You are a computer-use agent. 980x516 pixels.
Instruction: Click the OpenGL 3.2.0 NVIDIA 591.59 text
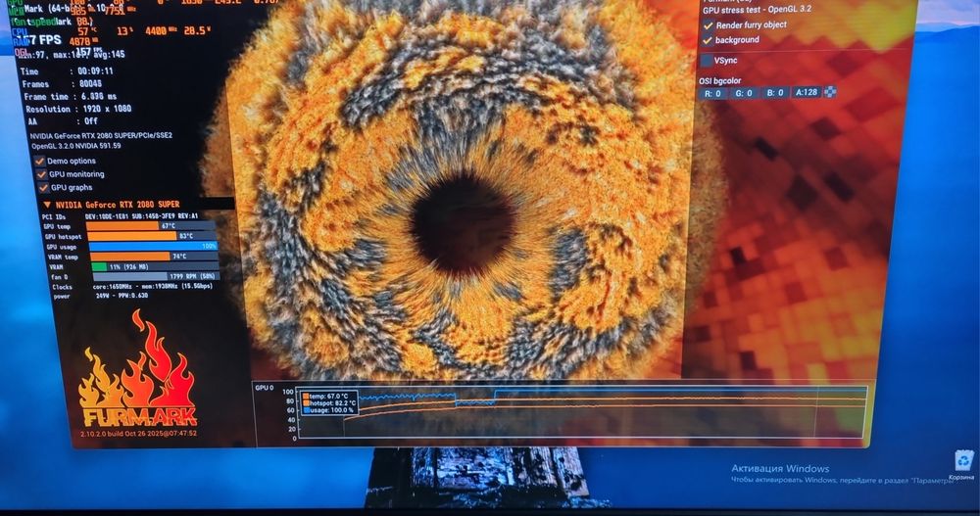(76, 146)
